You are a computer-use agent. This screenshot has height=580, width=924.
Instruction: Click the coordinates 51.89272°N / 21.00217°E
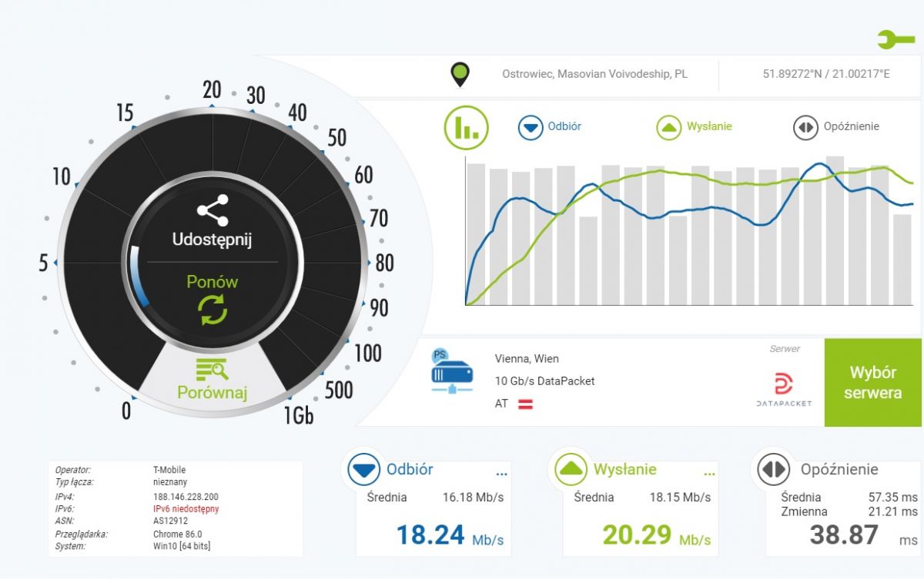(x=826, y=75)
